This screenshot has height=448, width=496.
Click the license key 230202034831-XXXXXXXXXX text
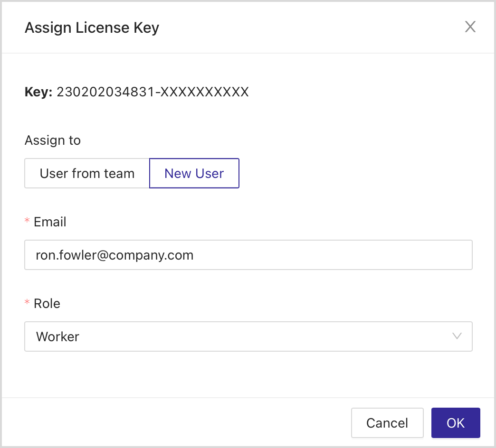[153, 92]
